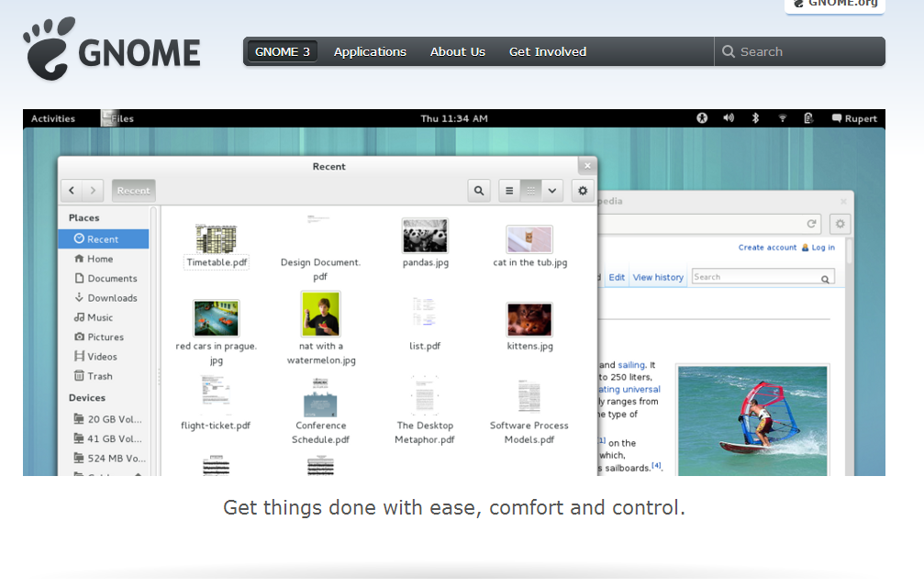Select cat in the tub.jpg thumbnail
Viewport: 924px width, 587px height.
tap(529, 239)
